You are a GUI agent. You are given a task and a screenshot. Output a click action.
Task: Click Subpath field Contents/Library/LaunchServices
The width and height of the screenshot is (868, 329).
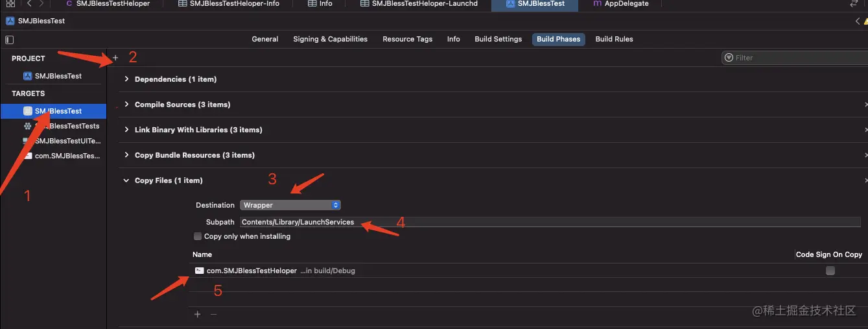point(550,222)
